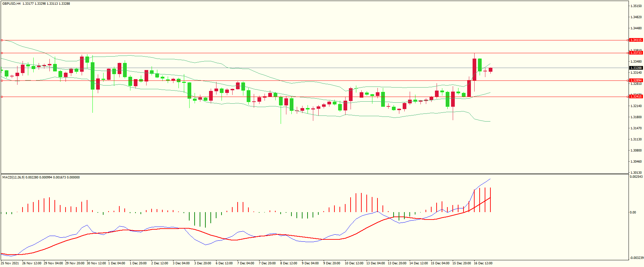Click the 1.30800 value on price axis
Image resolution: width=644 pixels, height=267 pixels.
[x=636, y=151]
